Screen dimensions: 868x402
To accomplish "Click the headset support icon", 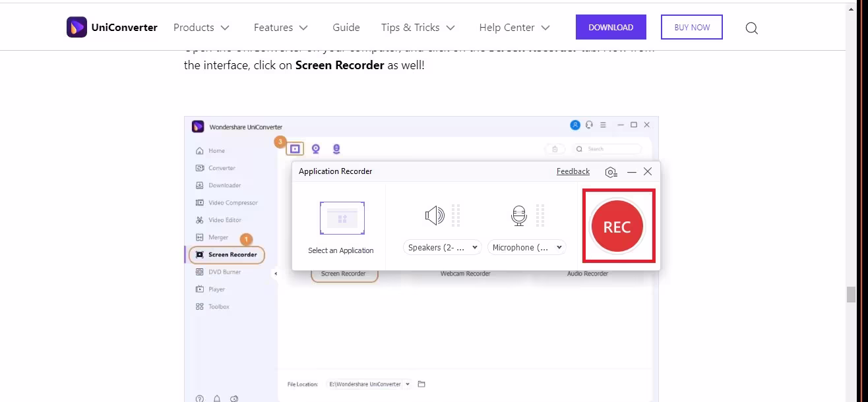I will click(589, 125).
